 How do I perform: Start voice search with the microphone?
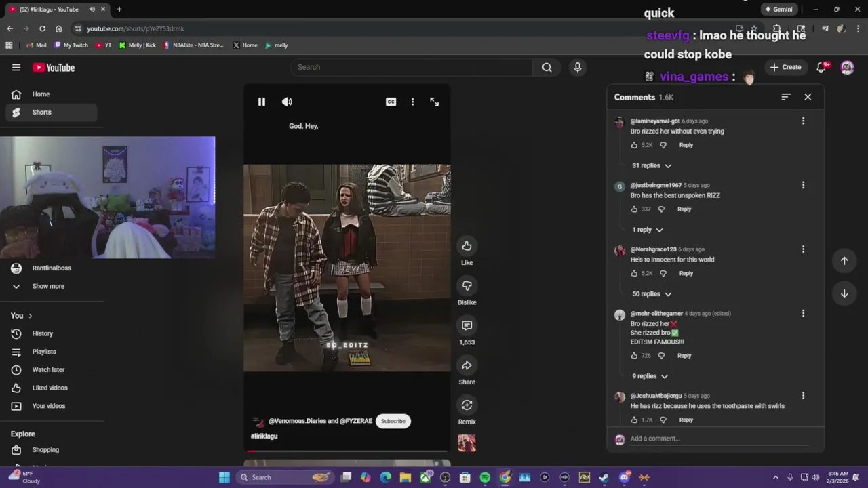pos(578,67)
